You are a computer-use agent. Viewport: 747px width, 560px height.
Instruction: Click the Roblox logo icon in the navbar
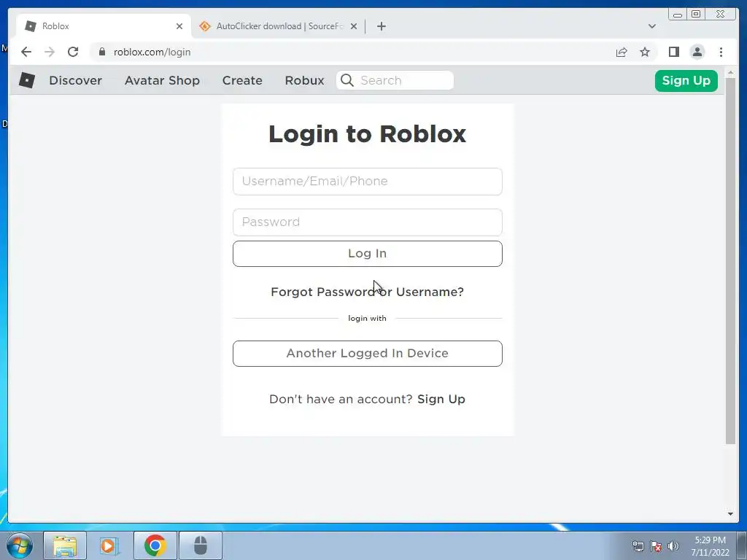click(x=27, y=80)
